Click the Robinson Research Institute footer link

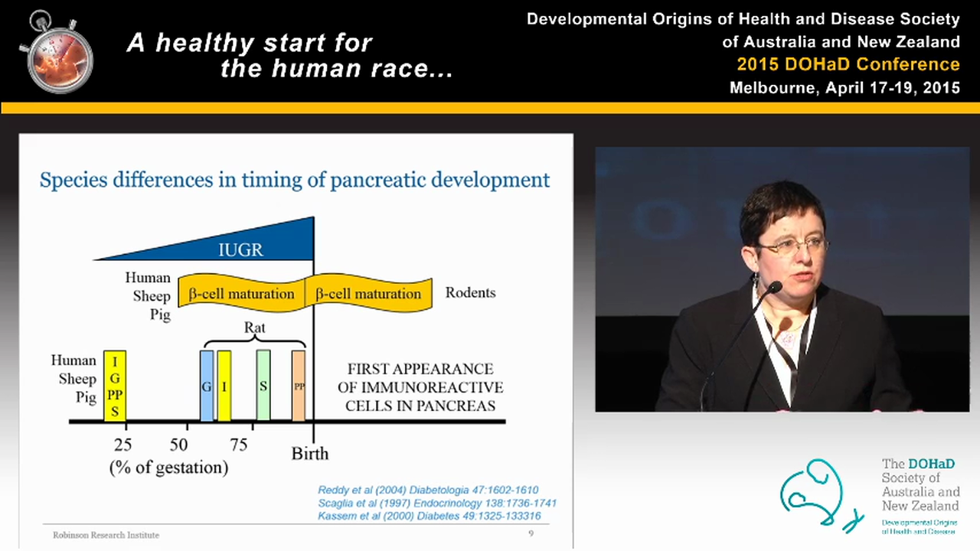(106, 535)
